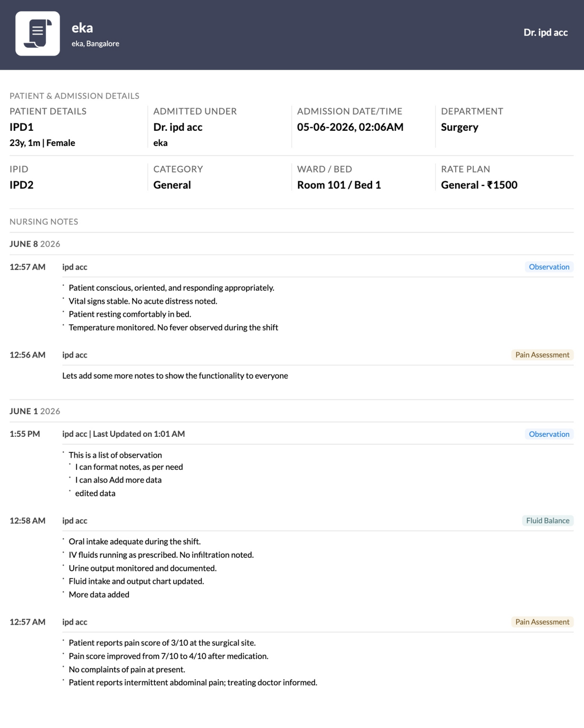This screenshot has height=728, width=584.
Task: Select the Dr. ipd acc header name
Action: [545, 32]
